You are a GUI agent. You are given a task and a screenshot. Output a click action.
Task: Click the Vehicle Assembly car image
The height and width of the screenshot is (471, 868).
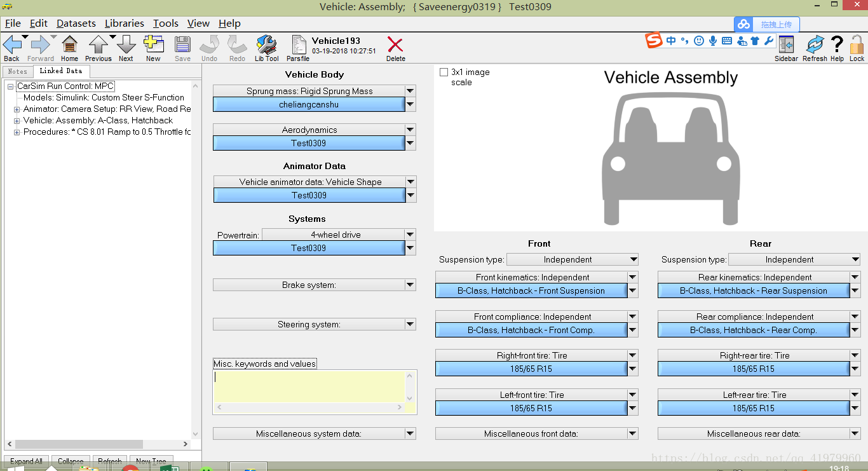[670, 159]
